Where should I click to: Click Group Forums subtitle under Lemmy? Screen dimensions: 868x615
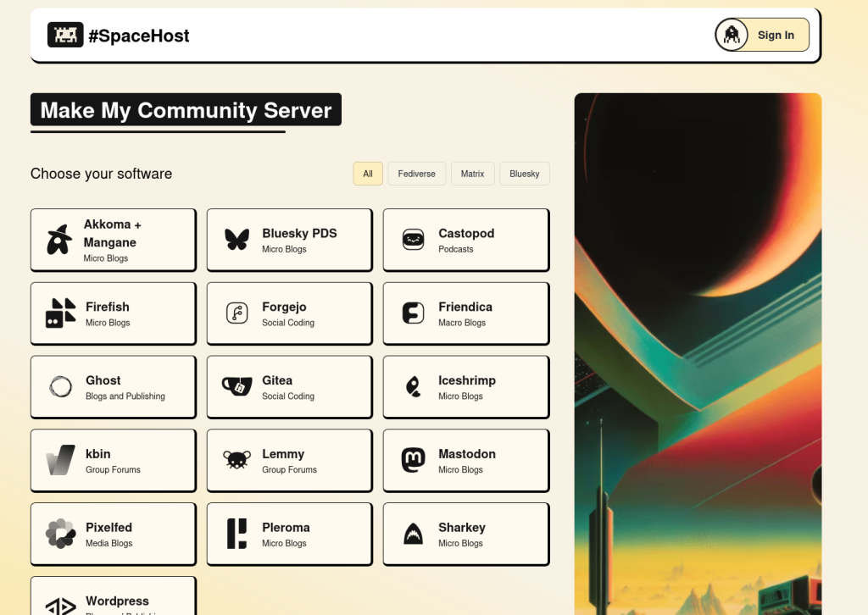(289, 470)
